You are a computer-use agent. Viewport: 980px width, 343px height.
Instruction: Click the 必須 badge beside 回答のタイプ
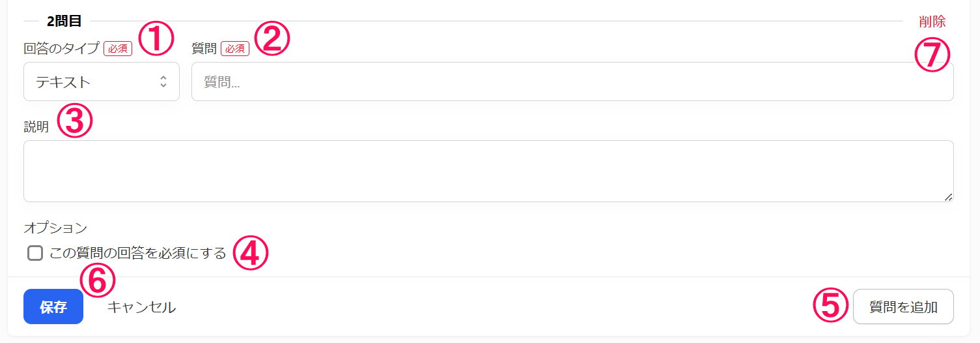tap(118, 48)
